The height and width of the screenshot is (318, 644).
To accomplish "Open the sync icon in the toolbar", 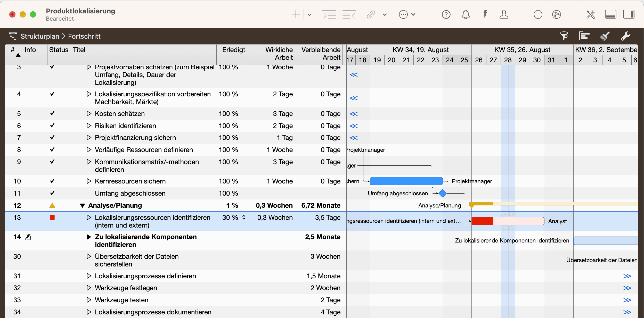I will 538,14.
